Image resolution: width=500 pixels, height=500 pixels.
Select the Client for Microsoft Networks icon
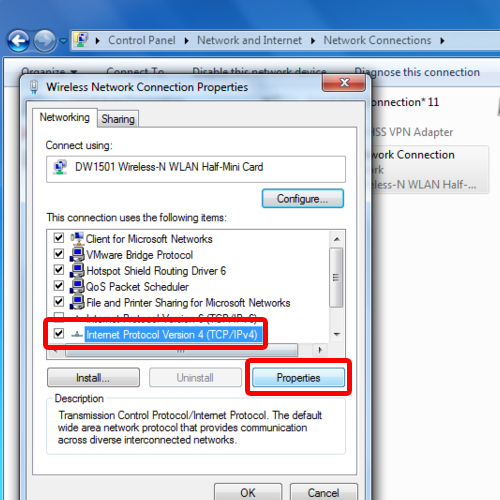pos(77,239)
